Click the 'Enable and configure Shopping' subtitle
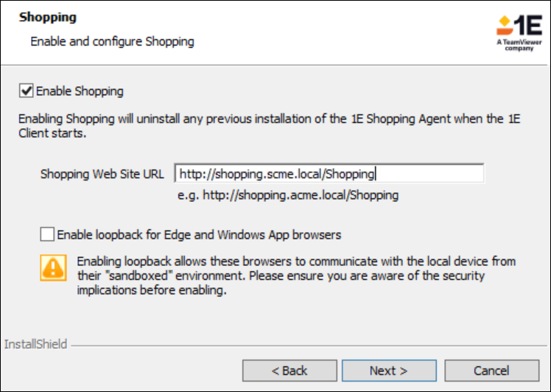Image resolution: width=551 pixels, height=392 pixels. (112, 41)
